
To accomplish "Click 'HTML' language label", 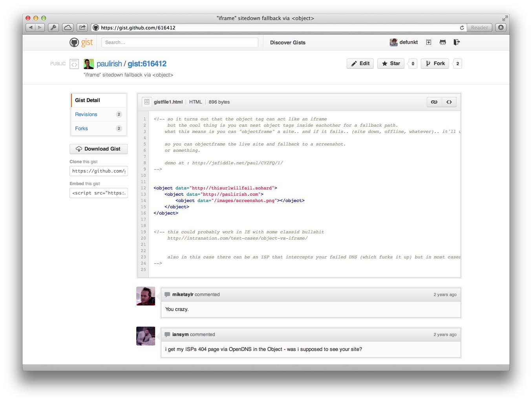I will (196, 102).
